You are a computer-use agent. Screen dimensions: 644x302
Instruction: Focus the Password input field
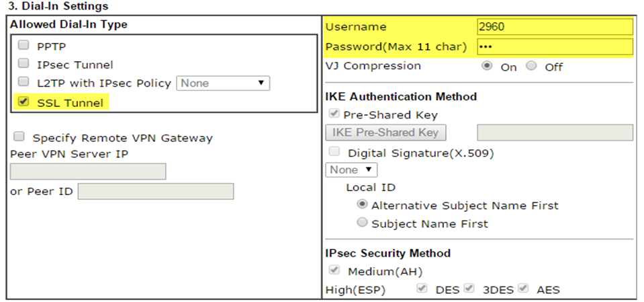554,46
